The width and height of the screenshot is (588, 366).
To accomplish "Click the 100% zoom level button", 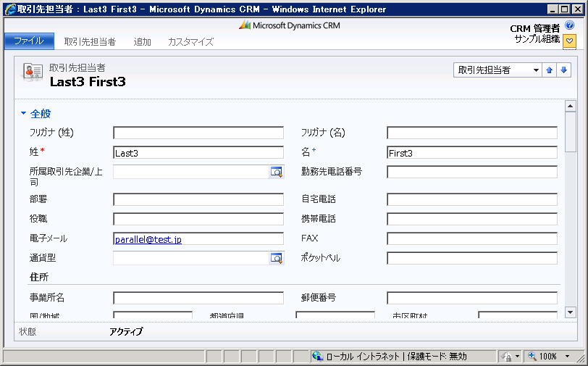I will coord(542,356).
